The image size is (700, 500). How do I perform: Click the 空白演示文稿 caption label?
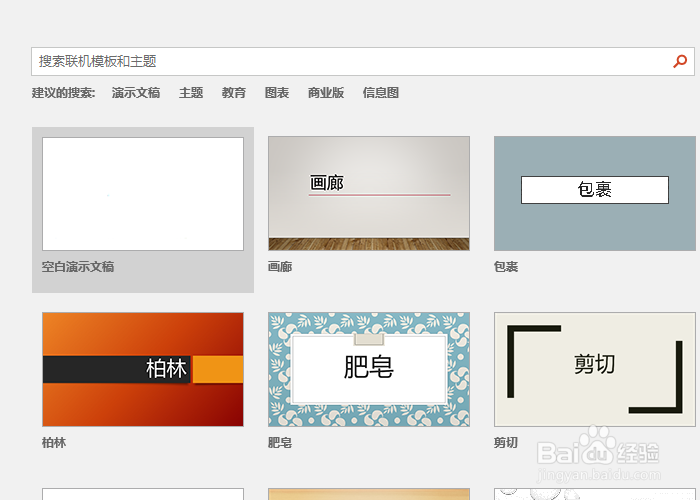pyautogui.click(x=78, y=267)
